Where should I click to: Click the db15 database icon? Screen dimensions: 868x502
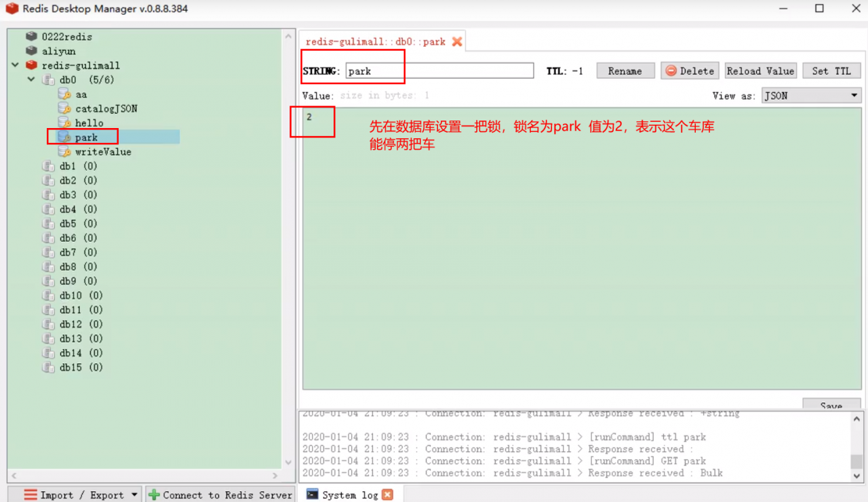(48, 367)
